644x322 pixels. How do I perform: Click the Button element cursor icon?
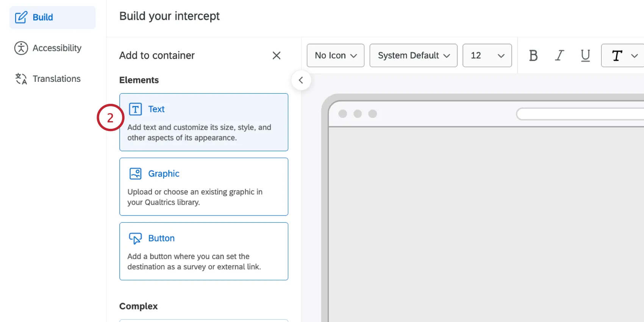click(136, 238)
